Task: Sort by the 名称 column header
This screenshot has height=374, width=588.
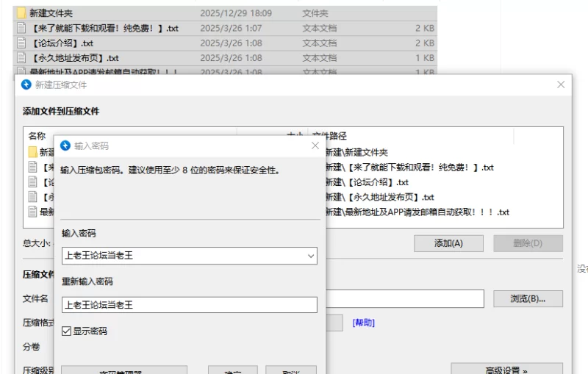Action: [x=37, y=136]
